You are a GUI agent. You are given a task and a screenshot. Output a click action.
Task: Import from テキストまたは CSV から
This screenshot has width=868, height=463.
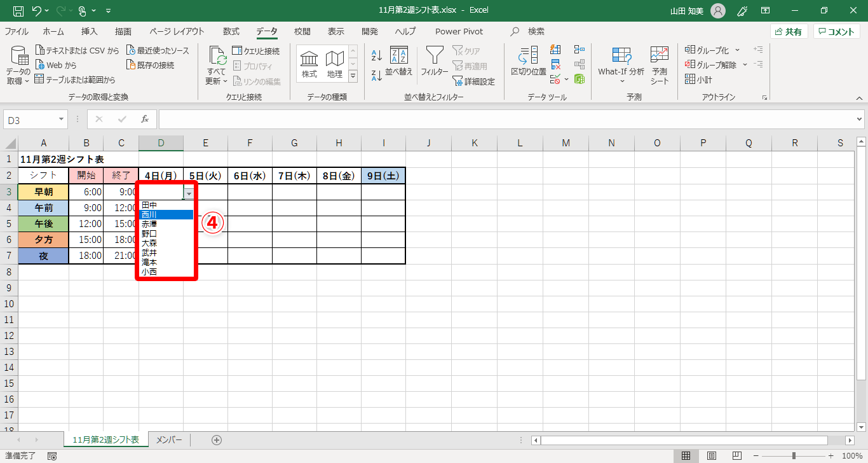77,50
